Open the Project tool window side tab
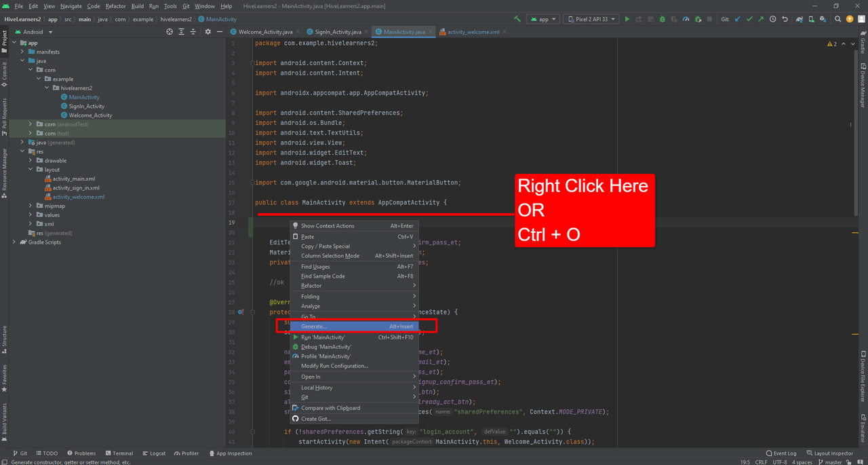This screenshot has height=465, width=868. (x=4, y=41)
